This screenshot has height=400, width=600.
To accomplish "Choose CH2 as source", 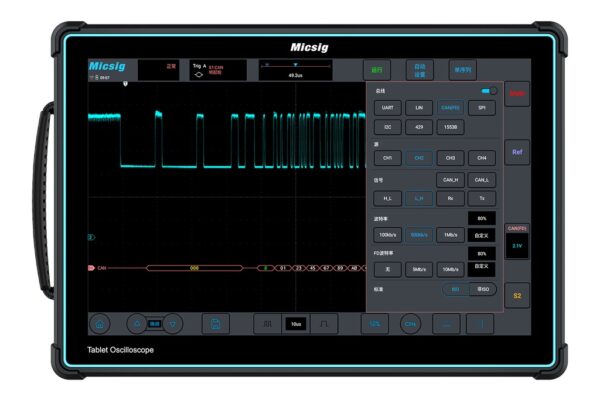I will click(419, 158).
